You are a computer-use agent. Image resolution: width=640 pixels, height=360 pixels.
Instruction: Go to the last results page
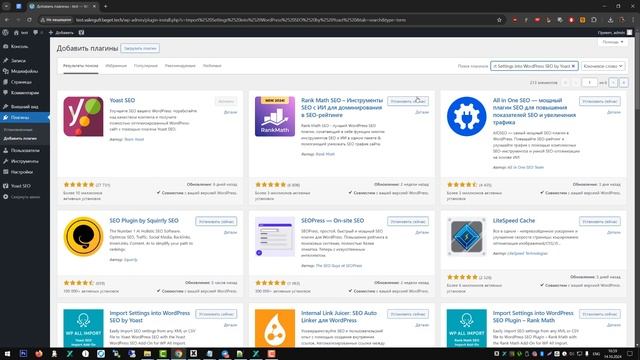[624, 82]
